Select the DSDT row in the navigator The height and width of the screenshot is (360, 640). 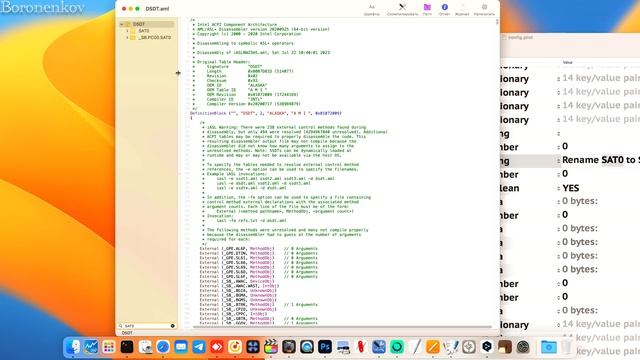click(x=147, y=24)
